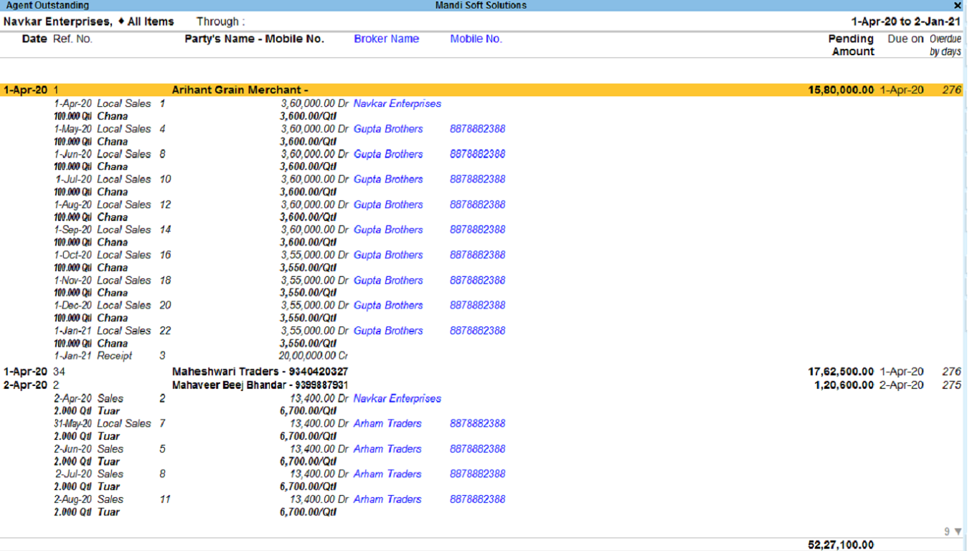The width and height of the screenshot is (980, 551).
Task: Click the down arrow showing more lines
Action: pyautogui.click(x=958, y=532)
